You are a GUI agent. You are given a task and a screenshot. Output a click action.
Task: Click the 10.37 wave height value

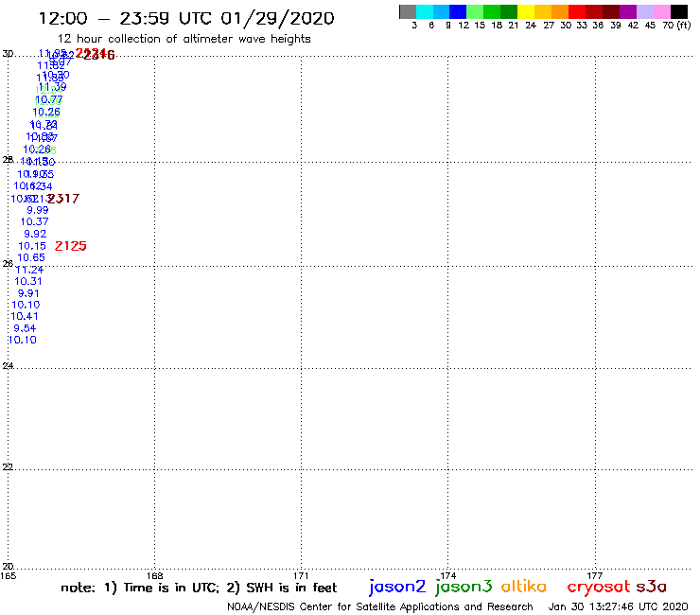point(34,221)
